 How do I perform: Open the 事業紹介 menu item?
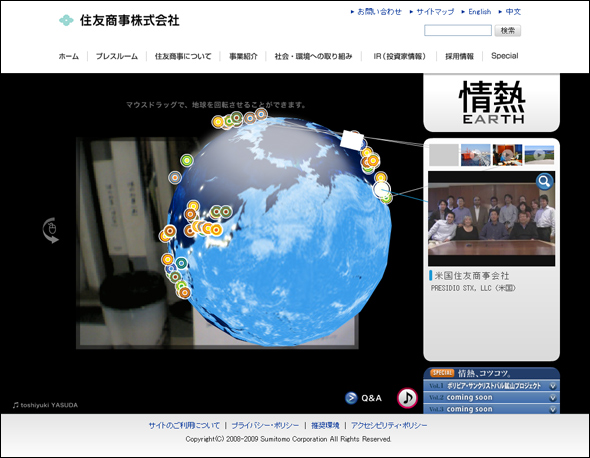[x=243, y=56]
